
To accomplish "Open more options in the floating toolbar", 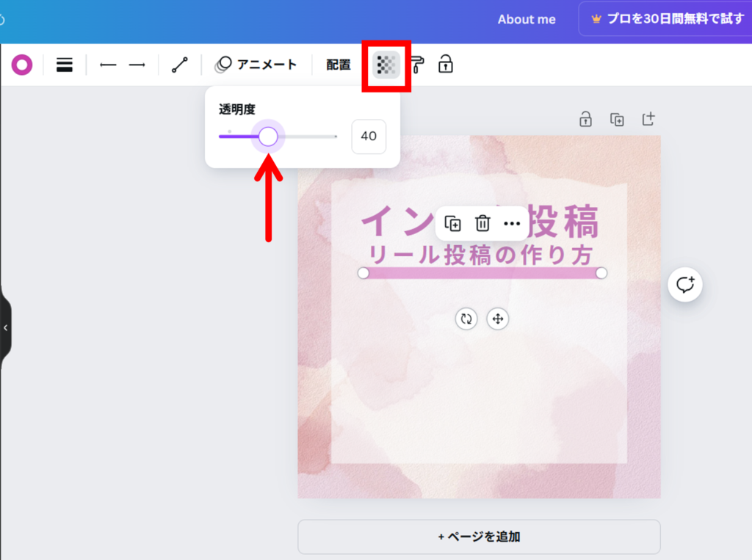I will click(x=512, y=224).
